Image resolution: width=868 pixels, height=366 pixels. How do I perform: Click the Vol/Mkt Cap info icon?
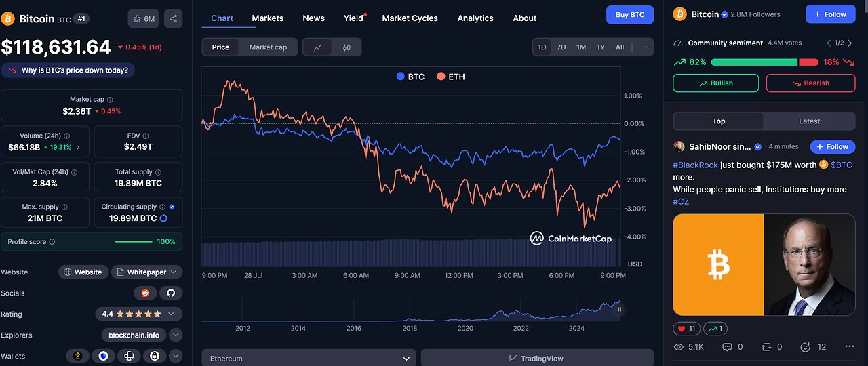pyautogui.click(x=74, y=172)
